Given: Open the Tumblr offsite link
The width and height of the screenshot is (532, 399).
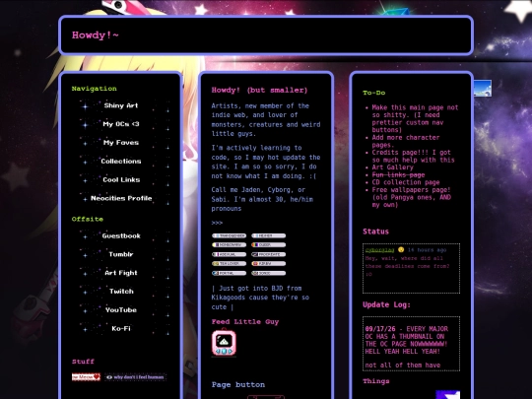Looking at the screenshot, I should pos(121,254).
